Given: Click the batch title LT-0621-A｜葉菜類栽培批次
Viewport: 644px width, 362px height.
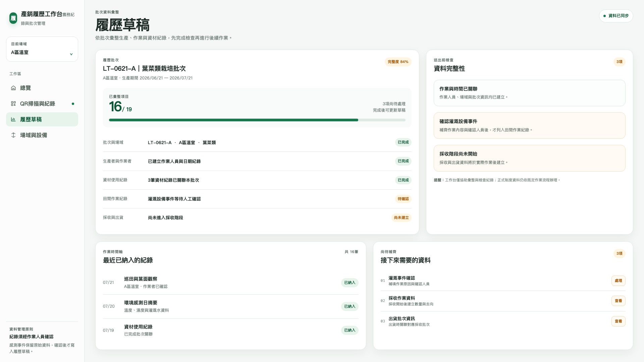Looking at the screenshot, I should pos(144,69).
